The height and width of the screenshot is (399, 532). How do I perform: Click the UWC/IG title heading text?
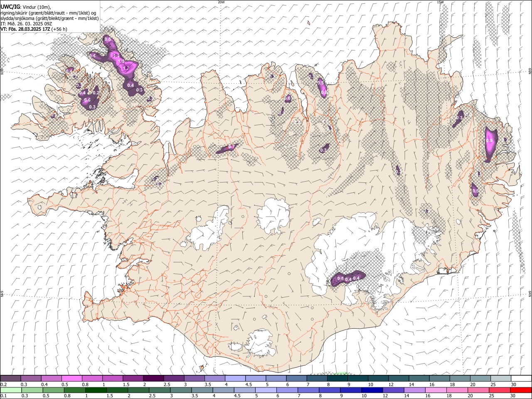[10, 7]
